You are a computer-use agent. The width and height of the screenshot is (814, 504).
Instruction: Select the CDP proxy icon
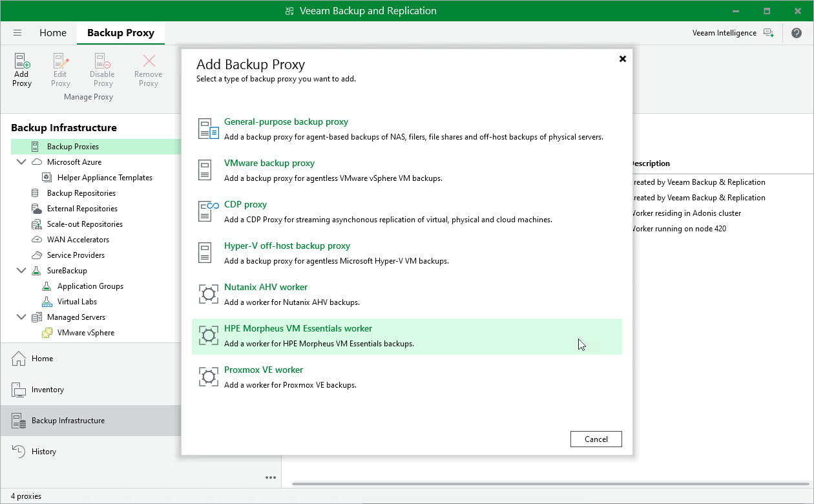point(209,210)
